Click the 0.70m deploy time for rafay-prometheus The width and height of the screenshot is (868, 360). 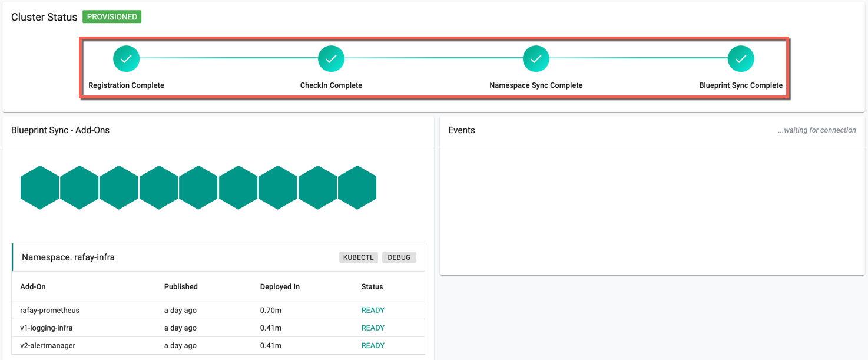(271, 311)
